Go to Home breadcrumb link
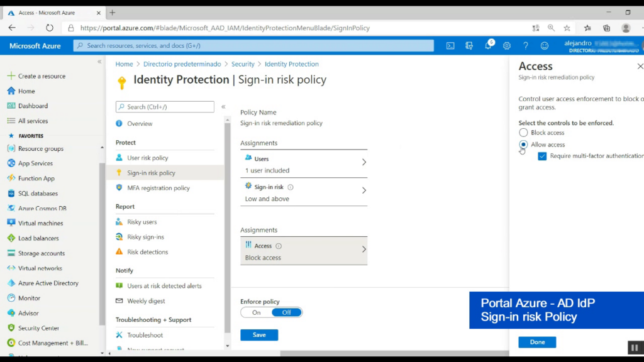This screenshot has width=644, height=362. 124,64
